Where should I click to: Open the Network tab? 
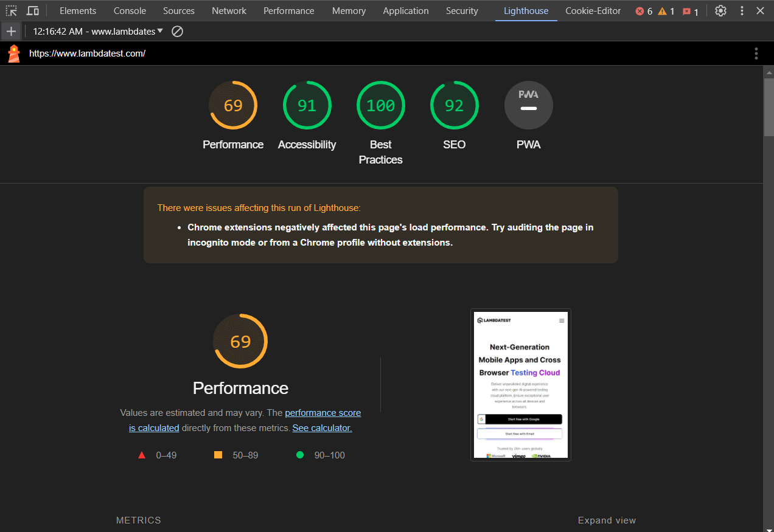(229, 11)
